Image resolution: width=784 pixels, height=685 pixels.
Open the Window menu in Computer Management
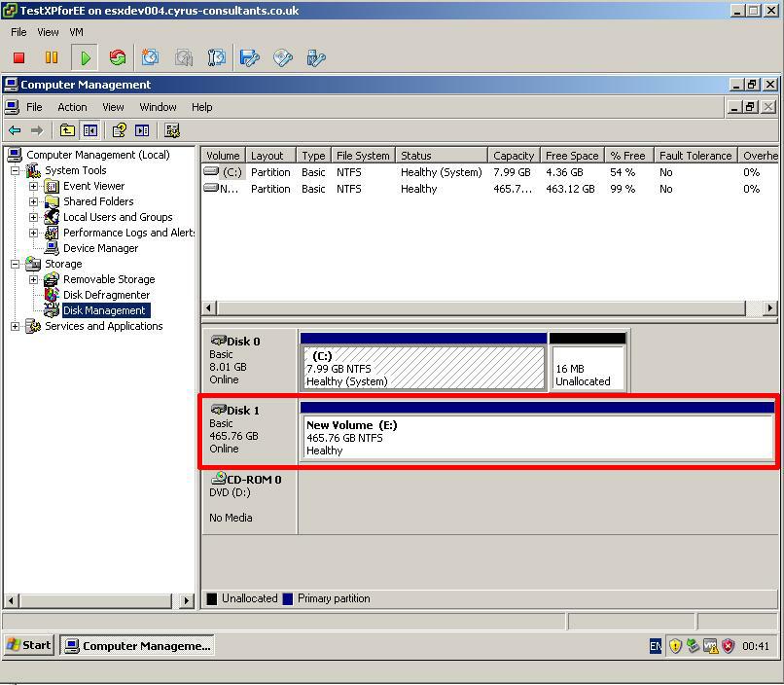pyautogui.click(x=158, y=107)
